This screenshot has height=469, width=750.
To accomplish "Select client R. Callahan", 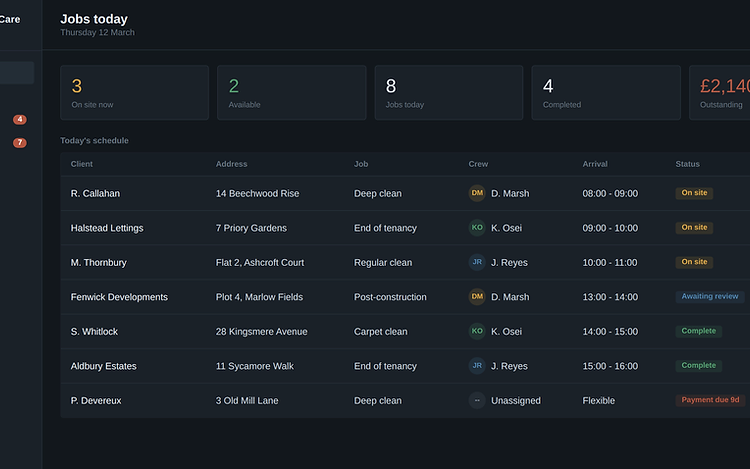I will pyautogui.click(x=95, y=194).
